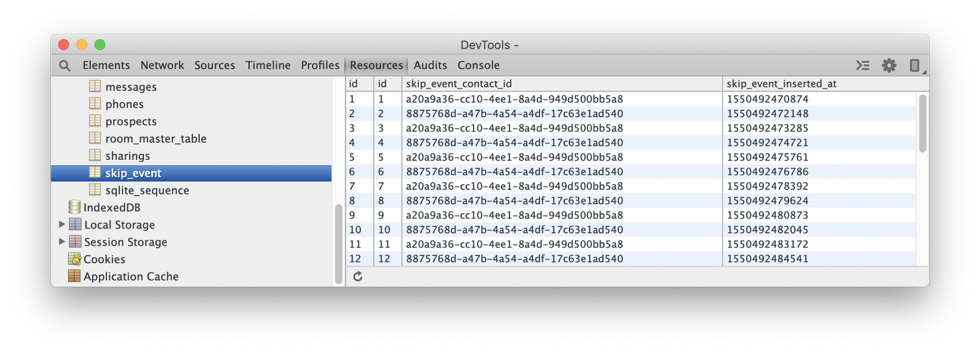Select the room_master_table table
This screenshot has height=354, width=980.
tap(156, 138)
